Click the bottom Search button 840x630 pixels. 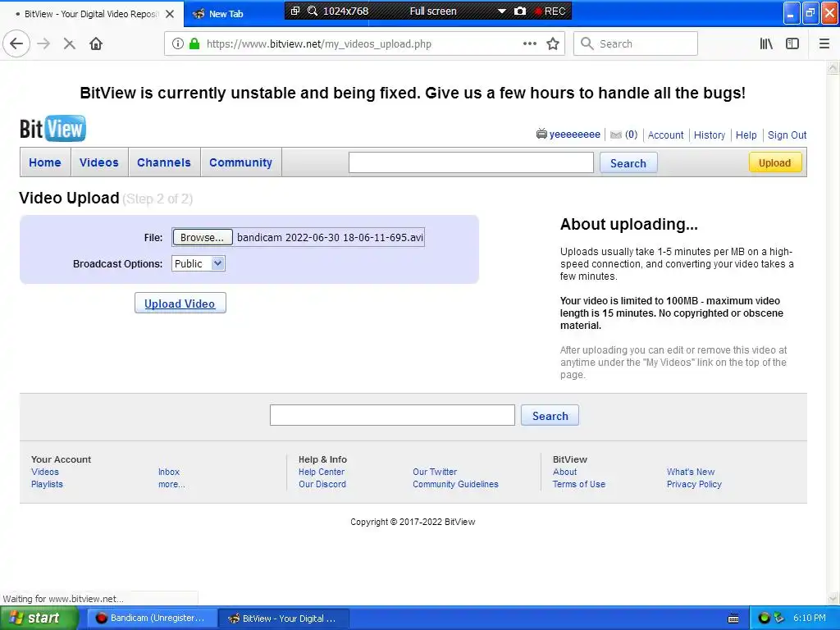point(550,416)
